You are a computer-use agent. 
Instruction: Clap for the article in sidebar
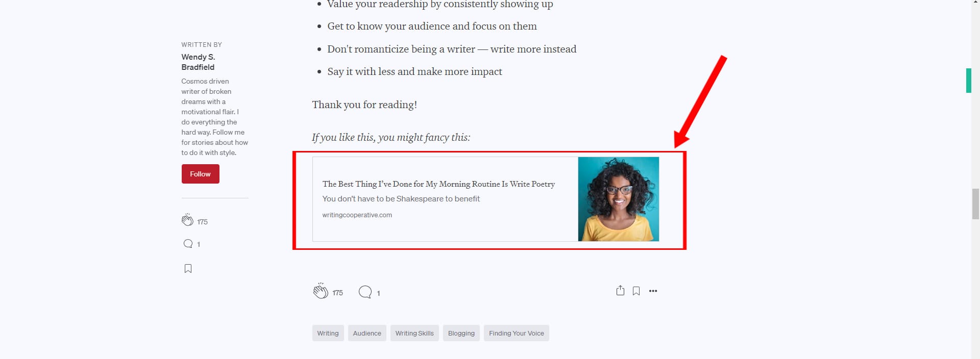(x=187, y=220)
